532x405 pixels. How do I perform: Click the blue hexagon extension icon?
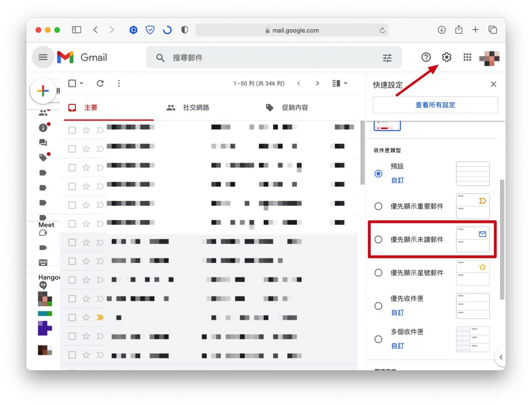[133, 30]
